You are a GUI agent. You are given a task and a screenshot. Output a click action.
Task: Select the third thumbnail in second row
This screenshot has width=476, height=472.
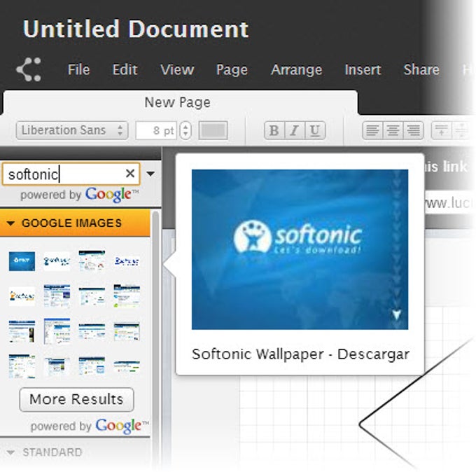[x=92, y=296]
